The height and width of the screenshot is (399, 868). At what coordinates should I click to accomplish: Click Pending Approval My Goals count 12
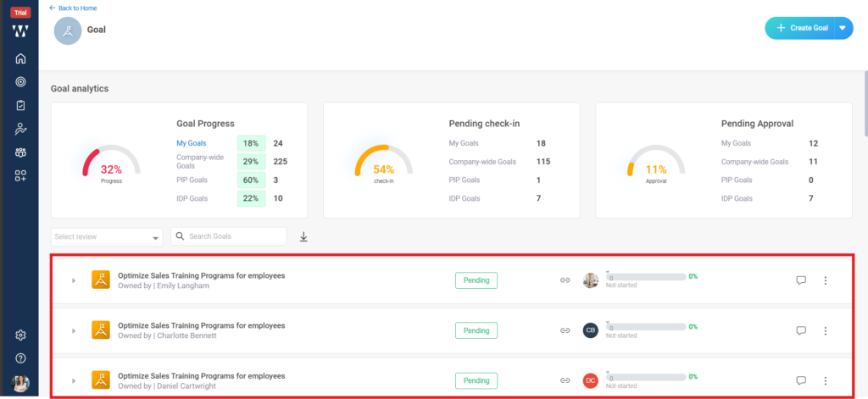(x=813, y=143)
